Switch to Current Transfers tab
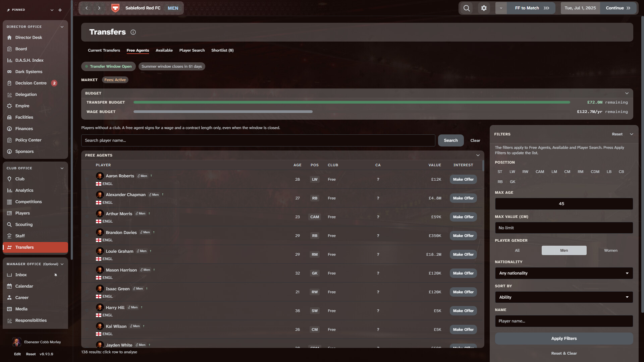This screenshot has height=362, width=644. (x=104, y=50)
